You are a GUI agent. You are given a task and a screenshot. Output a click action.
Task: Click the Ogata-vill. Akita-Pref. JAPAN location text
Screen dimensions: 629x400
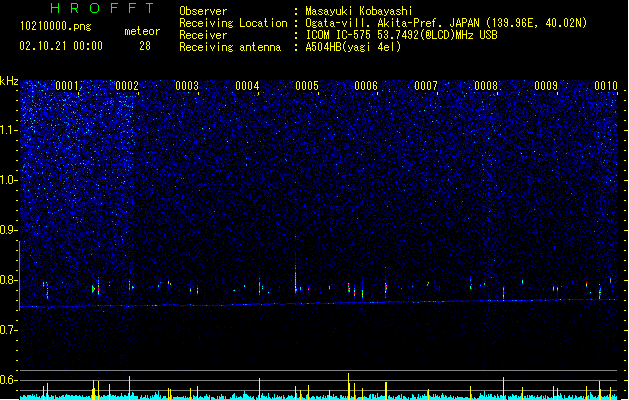point(446,23)
